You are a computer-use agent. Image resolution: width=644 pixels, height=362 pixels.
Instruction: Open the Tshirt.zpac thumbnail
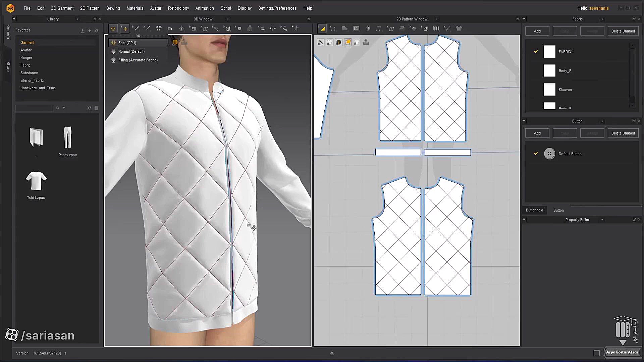coord(36,181)
